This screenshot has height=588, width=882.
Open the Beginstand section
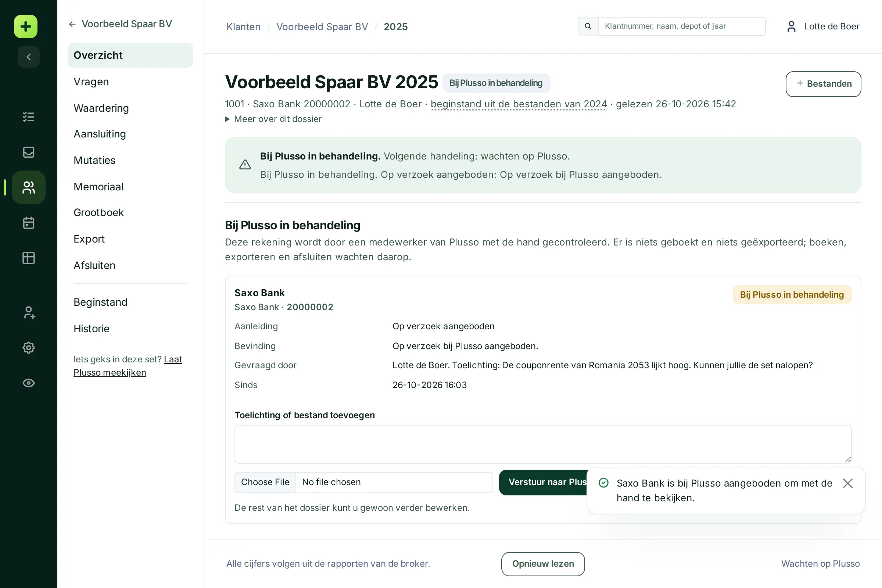coord(130,302)
